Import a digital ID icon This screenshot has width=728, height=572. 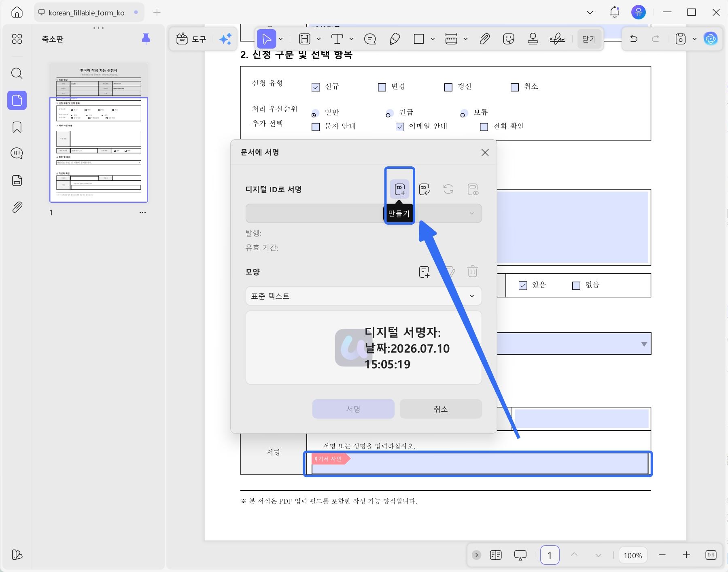tap(424, 189)
